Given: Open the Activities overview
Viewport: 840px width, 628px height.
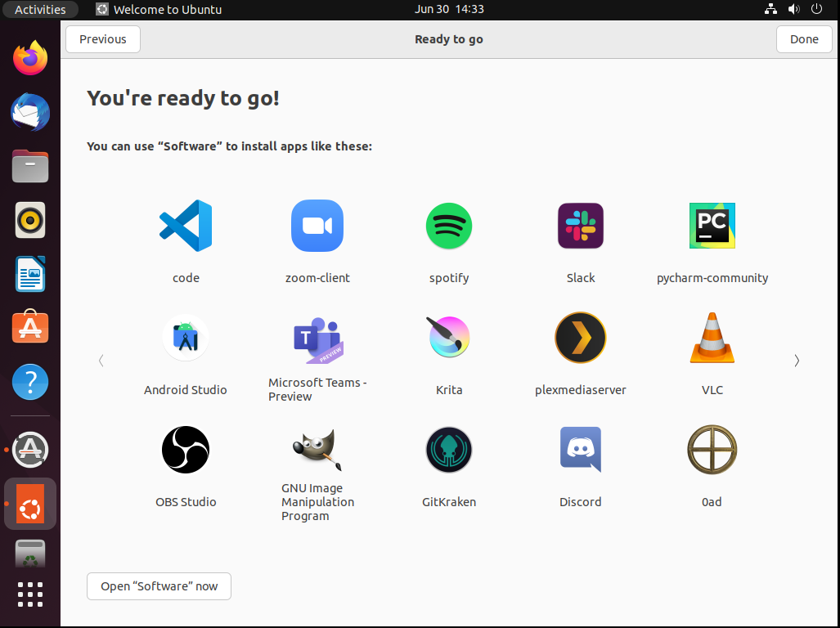Looking at the screenshot, I should (x=40, y=10).
